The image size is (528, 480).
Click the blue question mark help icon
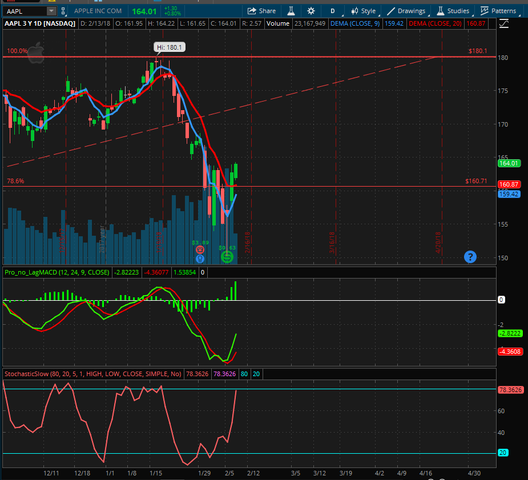click(x=470, y=257)
